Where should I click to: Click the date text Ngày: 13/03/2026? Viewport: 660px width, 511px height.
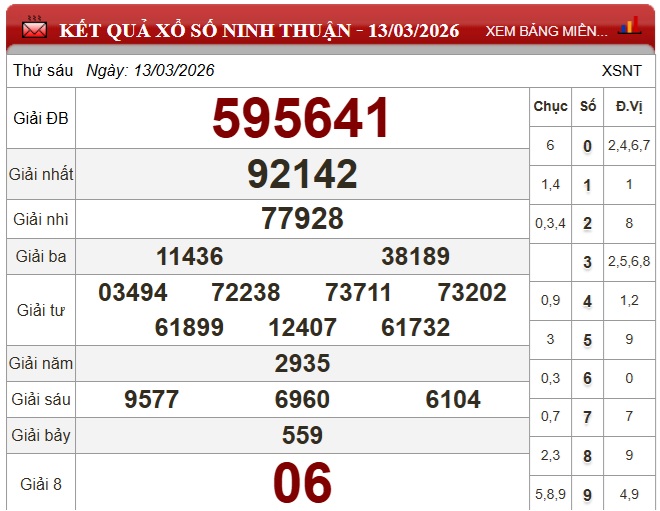[150, 71]
